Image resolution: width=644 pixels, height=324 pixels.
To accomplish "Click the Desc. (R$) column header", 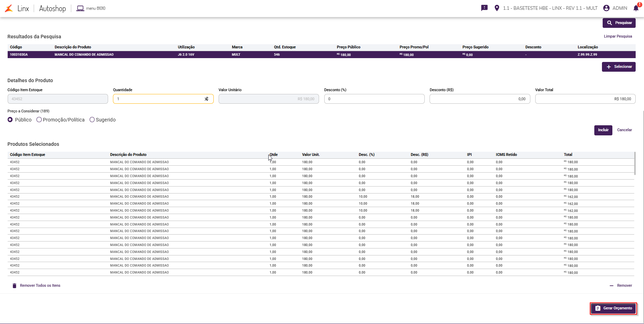I will pyautogui.click(x=419, y=155).
